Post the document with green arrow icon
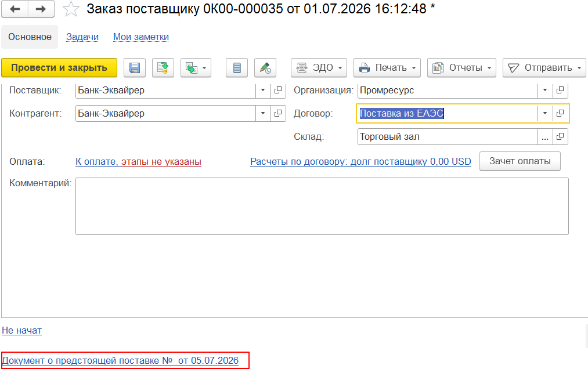The height and width of the screenshot is (369, 588). click(163, 68)
